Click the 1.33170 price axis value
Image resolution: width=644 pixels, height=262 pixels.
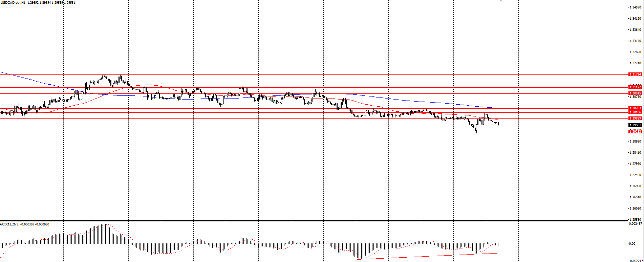click(635, 41)
